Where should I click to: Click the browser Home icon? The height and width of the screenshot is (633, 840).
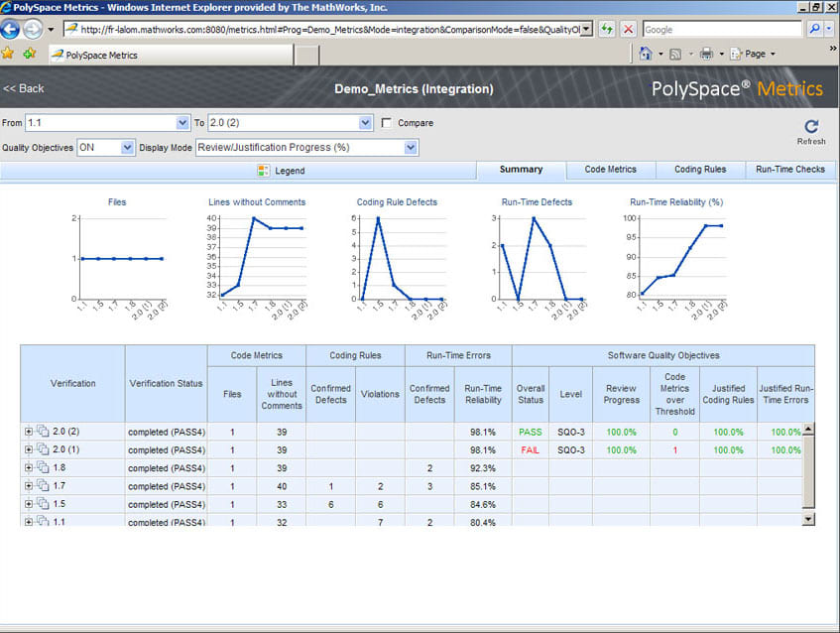[x=646, y=53]
